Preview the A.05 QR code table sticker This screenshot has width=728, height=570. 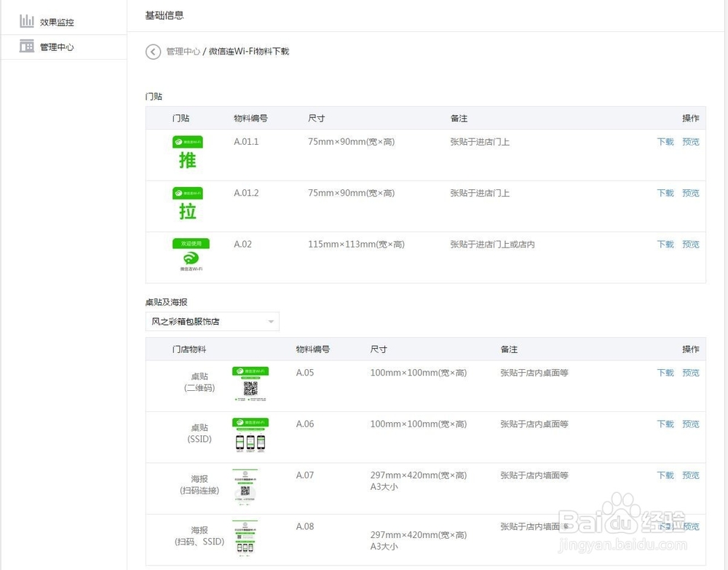(x=690, y=372)
